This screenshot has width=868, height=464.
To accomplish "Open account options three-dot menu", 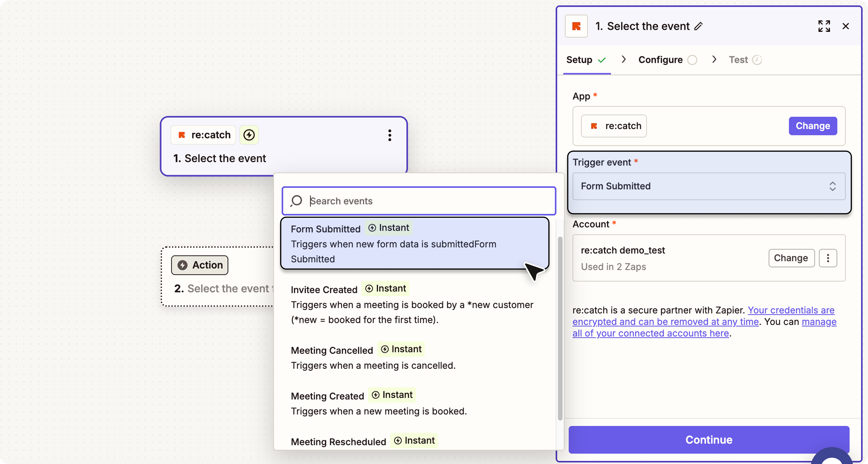I will point(828,258).
